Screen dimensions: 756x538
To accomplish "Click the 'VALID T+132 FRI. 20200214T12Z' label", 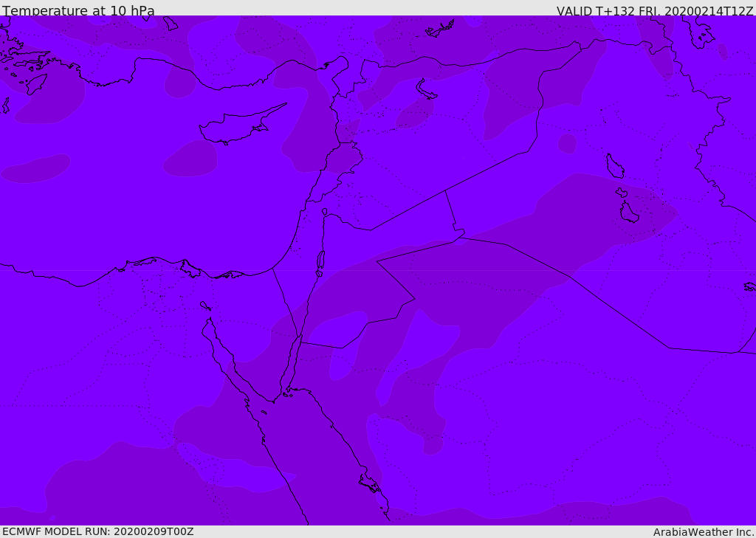I will (x=654, y=11).
